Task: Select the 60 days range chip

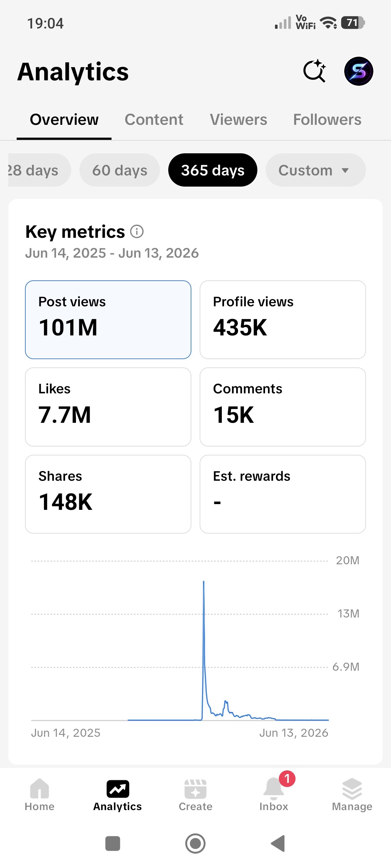Action: point(120,170)
